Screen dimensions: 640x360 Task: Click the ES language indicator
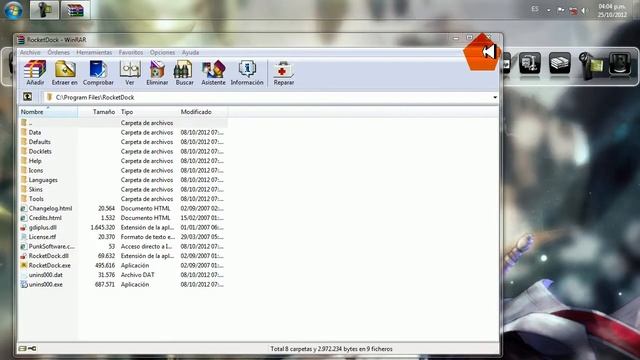535,9
